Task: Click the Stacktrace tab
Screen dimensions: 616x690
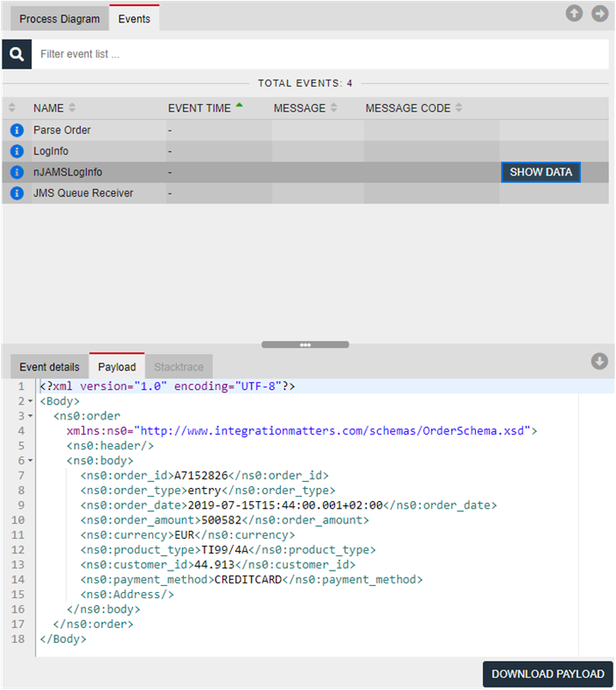Action: (x=179, y=367)
